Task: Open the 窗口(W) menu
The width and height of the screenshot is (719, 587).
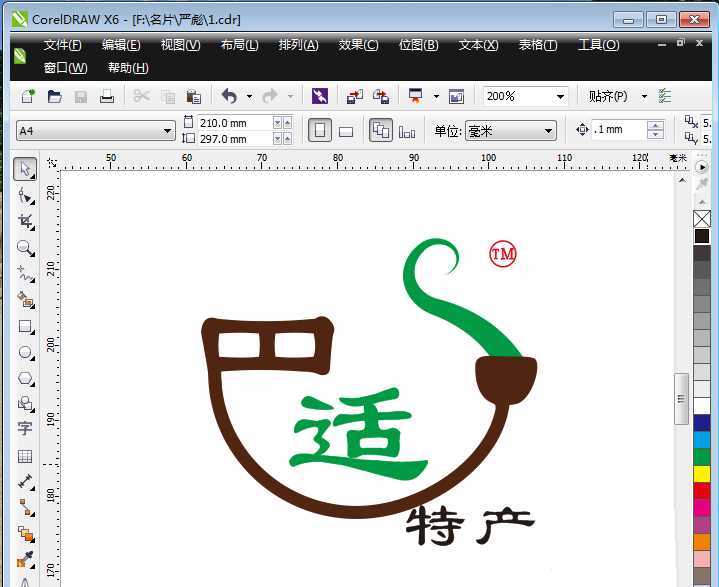Action: click(x=65, y=68)
